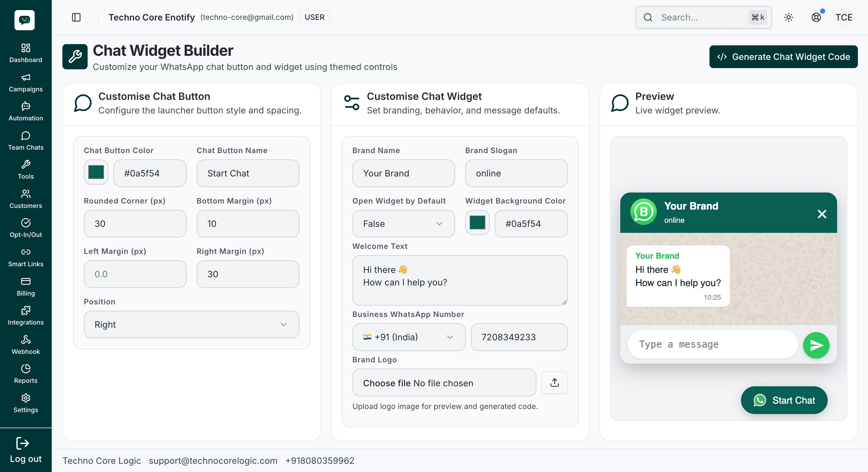Image resolution: width=868 pixels, height=472 pixels.
Task: Click the Left Margin input
Action: (x=135, y=274)
